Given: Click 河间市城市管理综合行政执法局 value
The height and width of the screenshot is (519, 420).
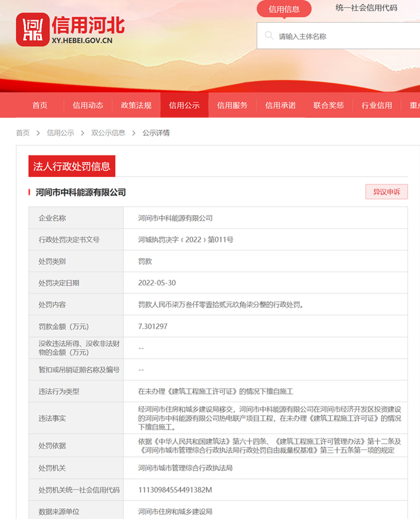Looking at the screenshot, I should (185, 468).
